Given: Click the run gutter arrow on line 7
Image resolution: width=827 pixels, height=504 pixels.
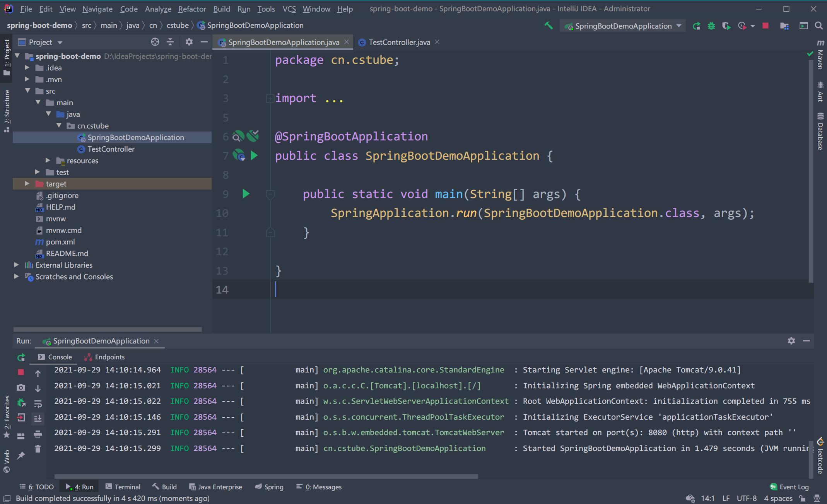Looking at the screenshot, I should (x=254, y=155).
